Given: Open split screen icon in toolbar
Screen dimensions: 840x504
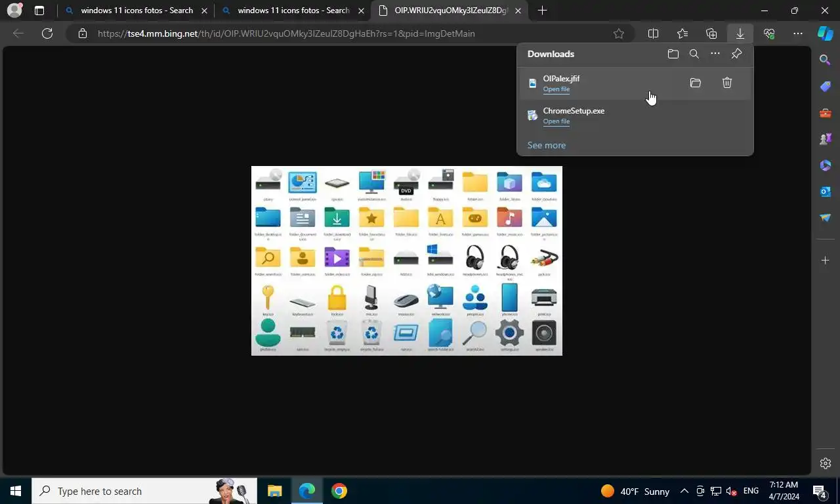Looking at the screenshot, I should [654, 33].
